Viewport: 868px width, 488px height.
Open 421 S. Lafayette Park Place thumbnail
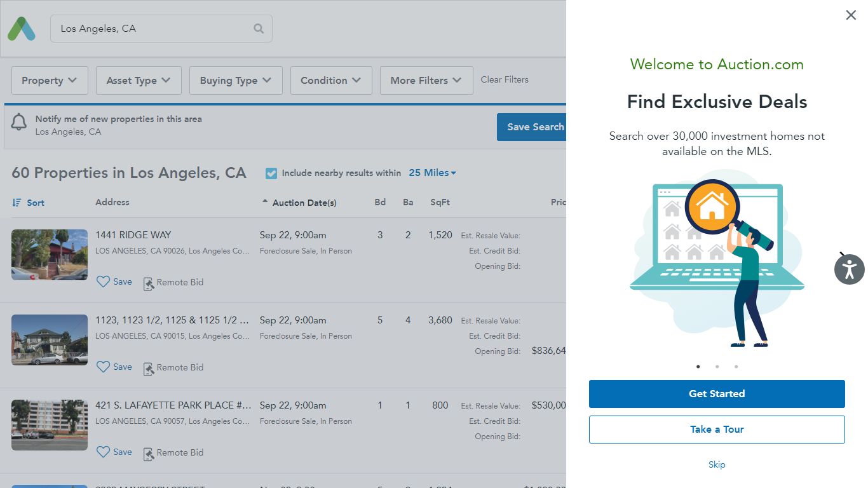(x=50, y=425)
